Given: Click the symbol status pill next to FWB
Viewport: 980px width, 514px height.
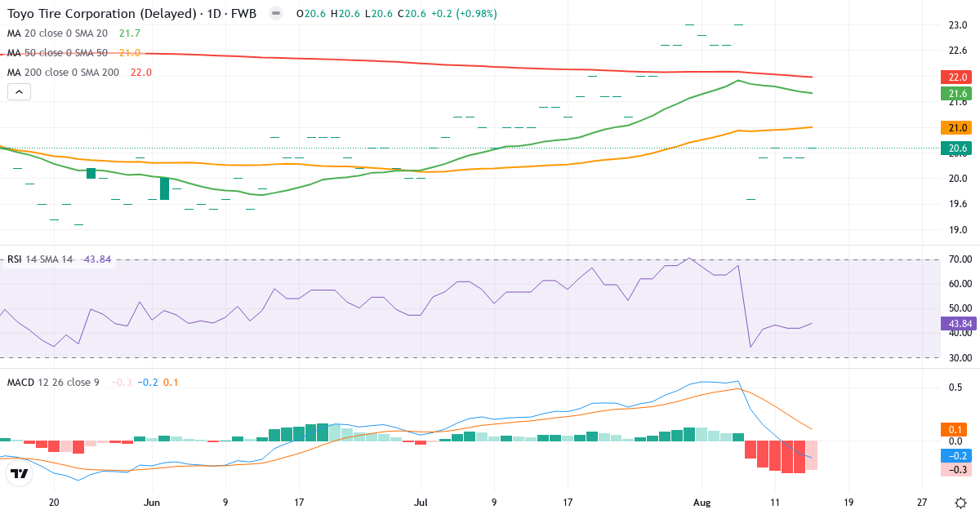Looking at the screenshot, I should [x=276, y=14].
